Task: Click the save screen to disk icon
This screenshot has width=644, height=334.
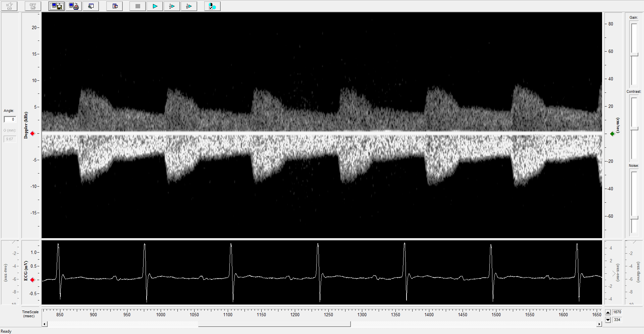Action: coord(56,6)
